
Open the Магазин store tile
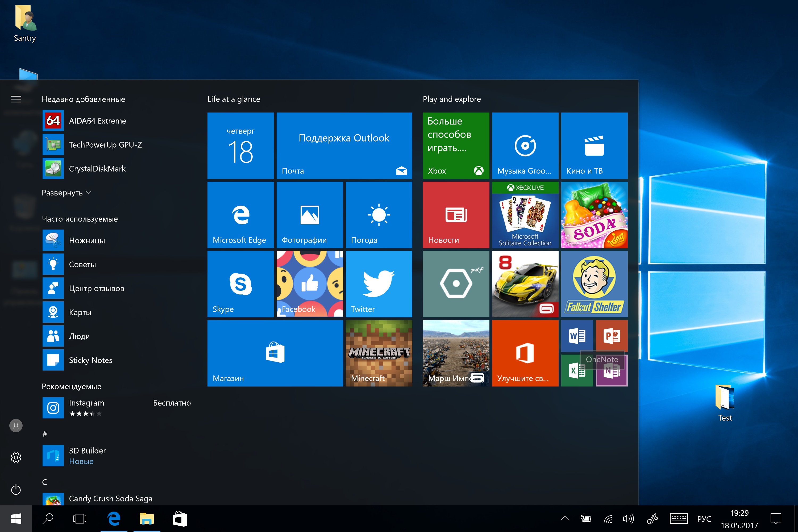pyautogui.click(x=275, y=353)
